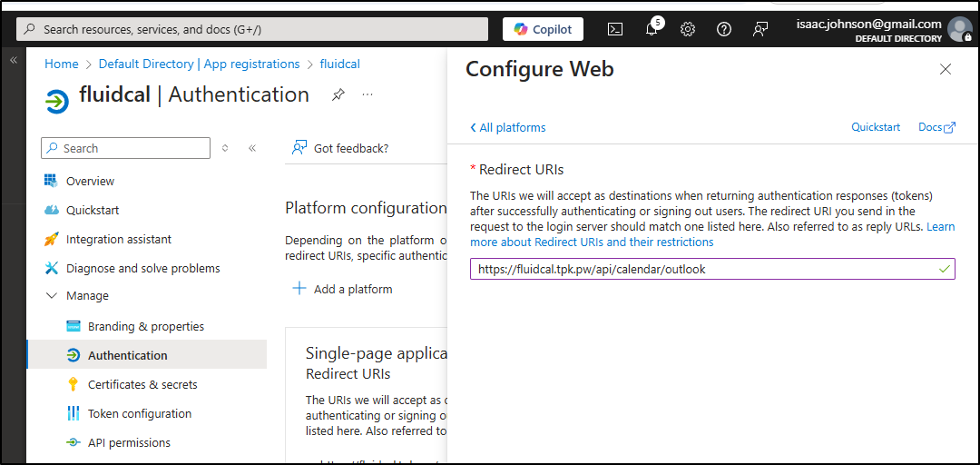Click the plus icon beside Add a platform
Image resolution: width=980 pixels, height=465 pixels.
[x=300, y=289]
